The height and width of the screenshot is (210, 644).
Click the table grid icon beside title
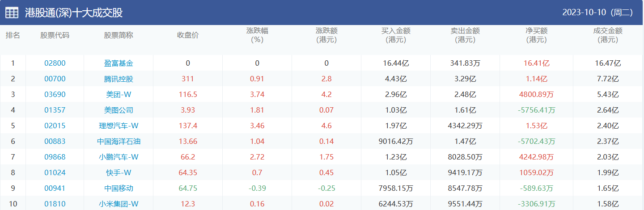click(x=12, y=13)
